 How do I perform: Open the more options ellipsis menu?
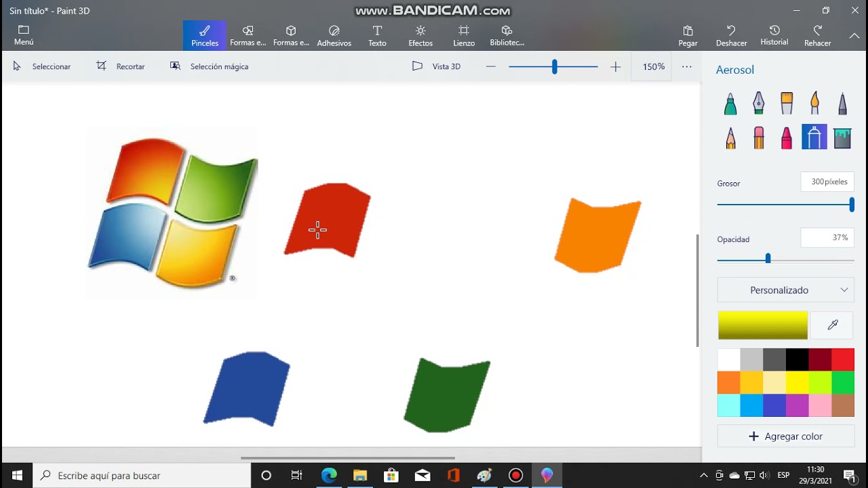pos(687,66)
